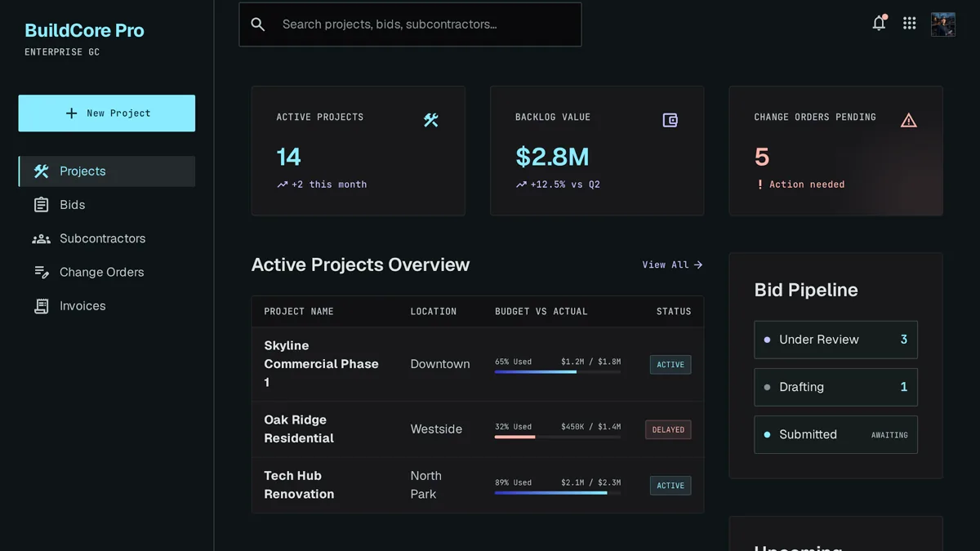The height and width of the screenshot is (551, 980).
Task: Click the $1.2M / $1.8M budget value
Action: [x=590, y=362]
